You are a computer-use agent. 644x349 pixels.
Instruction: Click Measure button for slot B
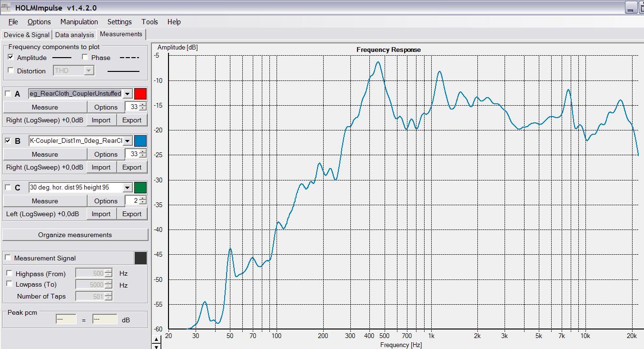45,154
